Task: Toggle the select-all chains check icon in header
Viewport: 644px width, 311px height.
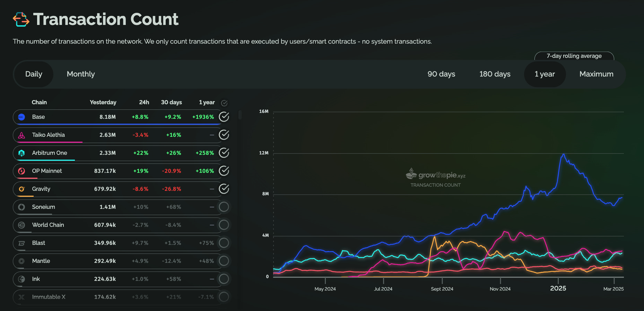Action: point(224,103)
